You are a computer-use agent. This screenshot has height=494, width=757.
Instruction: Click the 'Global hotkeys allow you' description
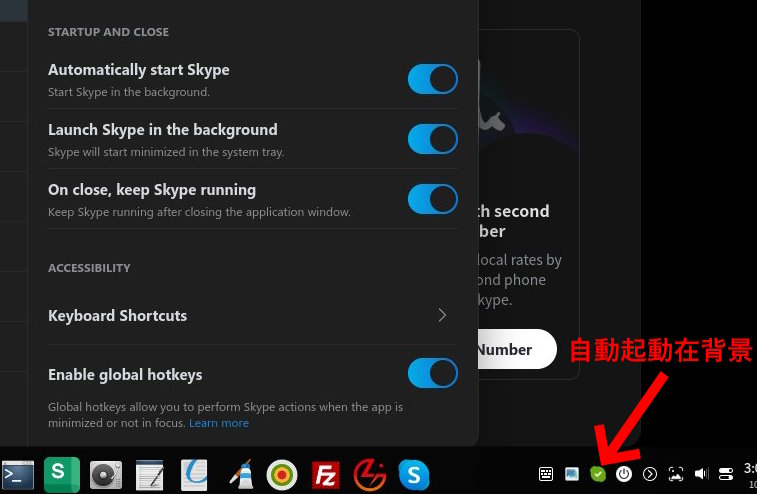point(225,414)
